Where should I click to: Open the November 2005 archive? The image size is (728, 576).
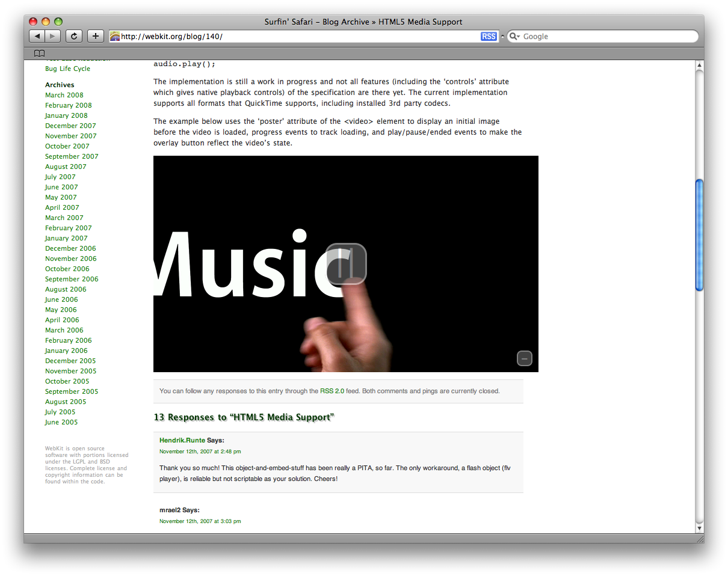71,371
